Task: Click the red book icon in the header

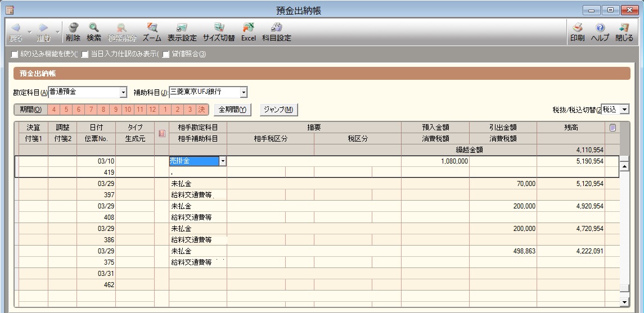Action: 162,133
